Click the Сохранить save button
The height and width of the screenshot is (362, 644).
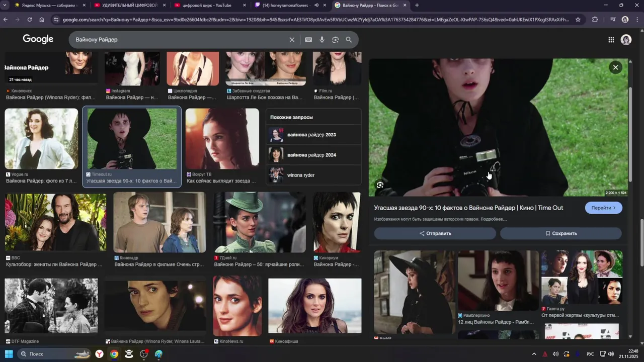coord(561,233)
